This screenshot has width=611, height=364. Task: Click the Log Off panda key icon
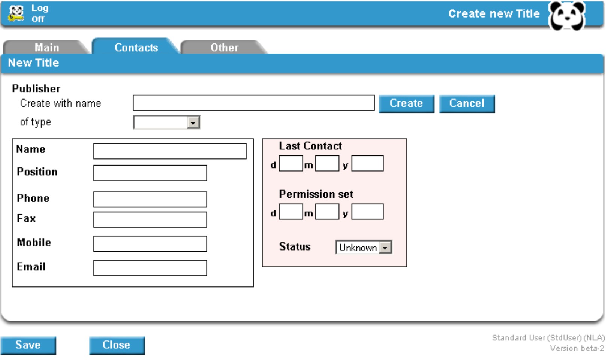(x=16, y=13)
